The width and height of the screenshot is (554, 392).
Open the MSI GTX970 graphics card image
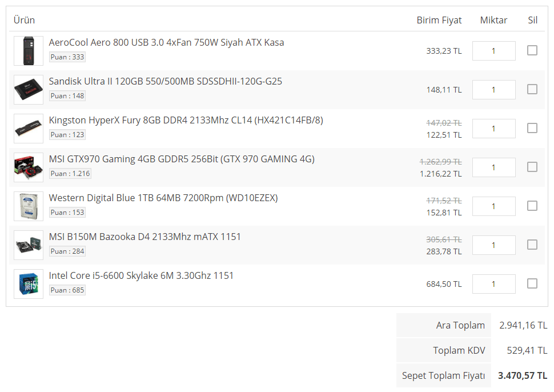(x=29, y=167)
